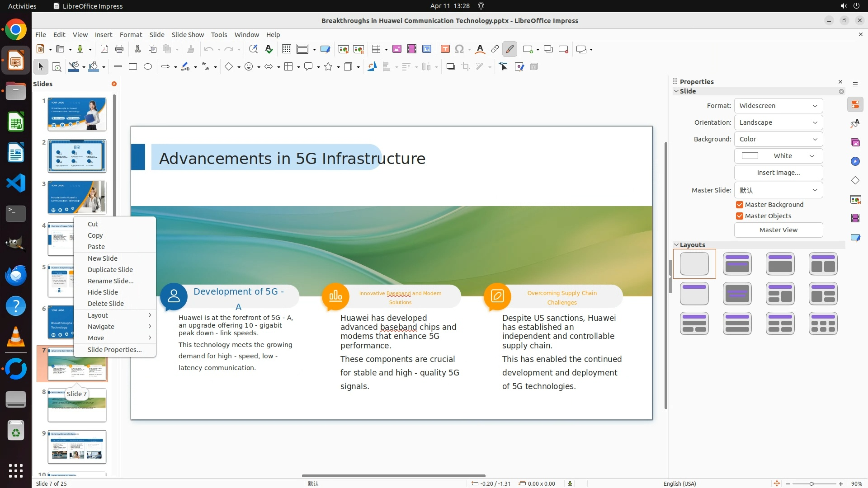This screenshot has width=868, height=488.
Task: Click the Insert Special Character icon
Action: pos(459,49)
